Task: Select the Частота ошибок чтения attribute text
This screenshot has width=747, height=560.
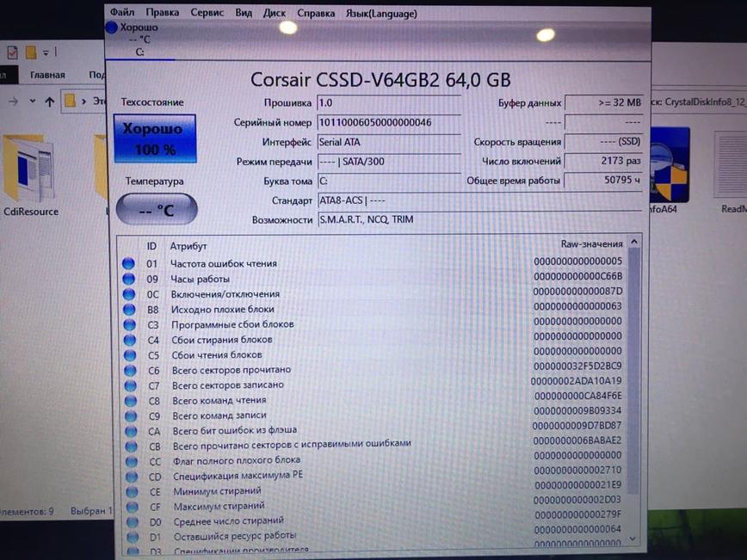Action: click(224, 263)
